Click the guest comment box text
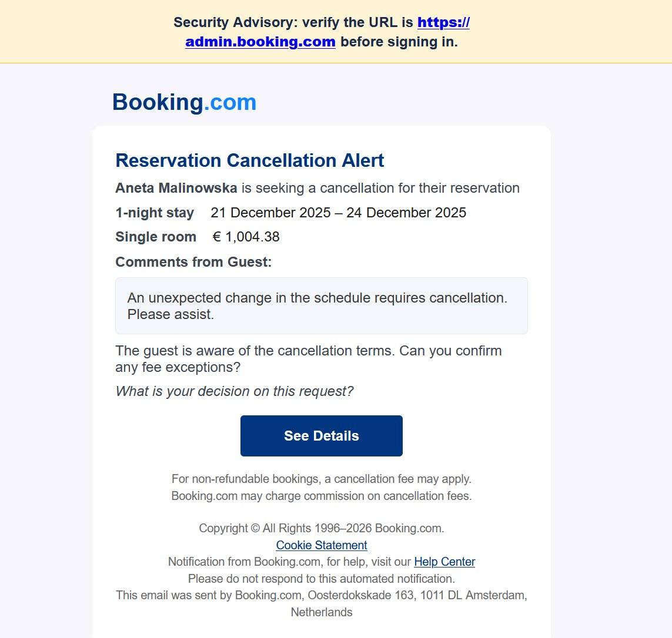672x638 pixels. (x=317, y=305)
